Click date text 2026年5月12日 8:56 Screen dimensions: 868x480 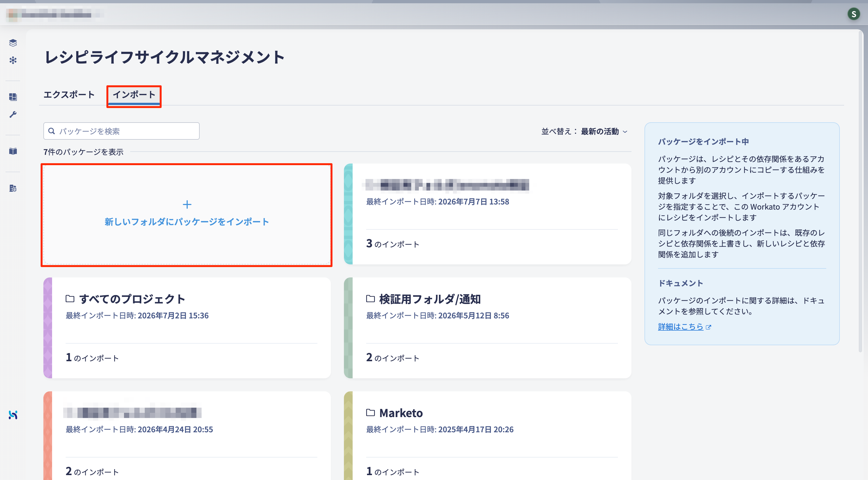click(x=473, y=315)
